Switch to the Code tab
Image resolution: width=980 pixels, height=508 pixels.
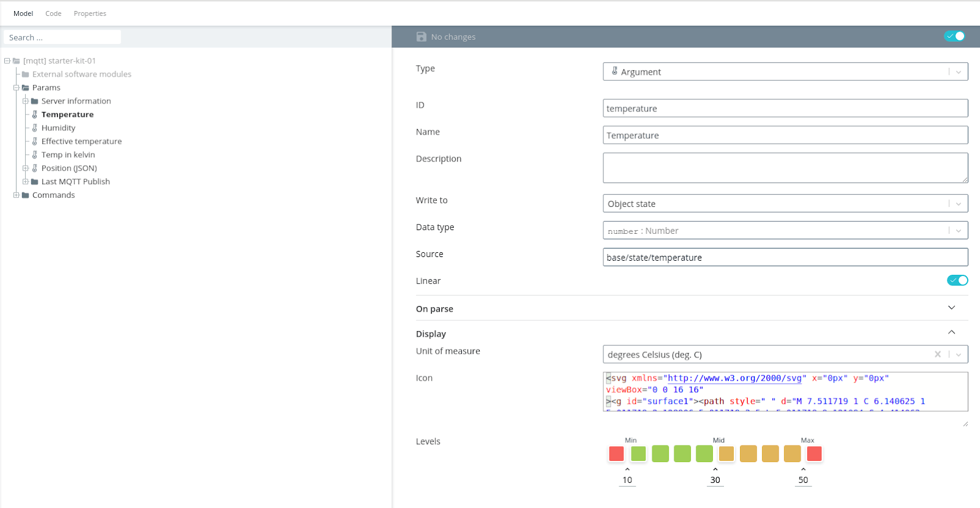(53, 13)
